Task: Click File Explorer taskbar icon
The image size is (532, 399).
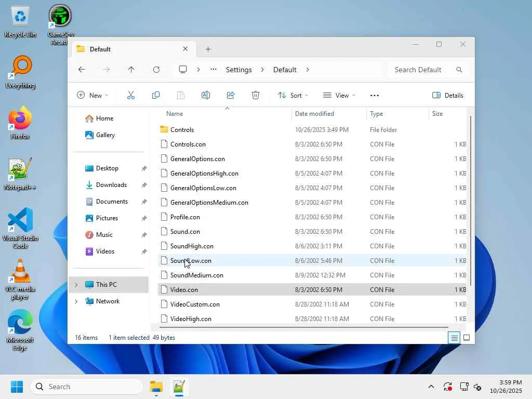Action: pyautogui.click(x=156, y=387)
